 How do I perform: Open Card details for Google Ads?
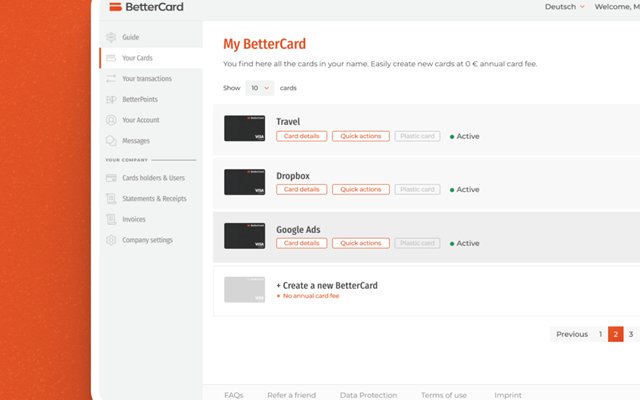(302, 243)
